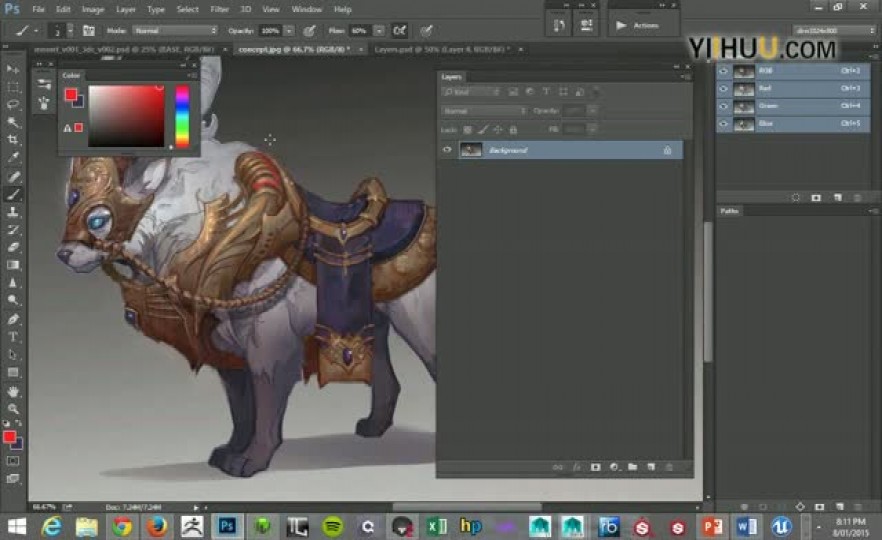Select the Crop tool

click(12, 140)
